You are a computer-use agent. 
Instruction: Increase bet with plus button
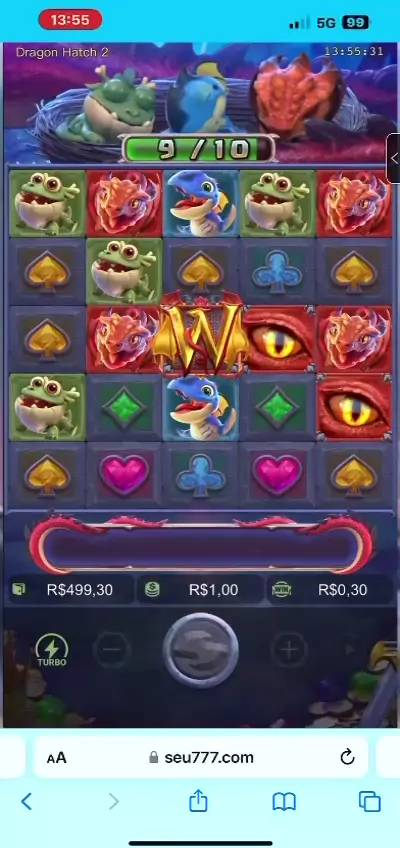coord(289,650)
